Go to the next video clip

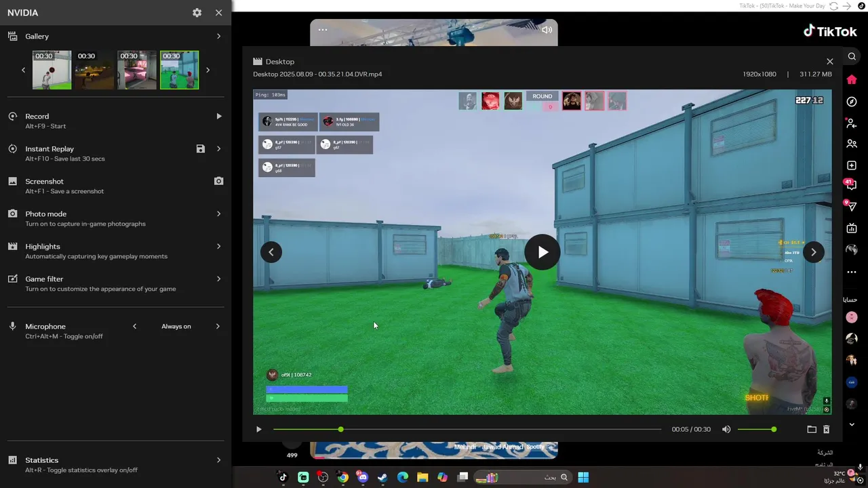point(814,252)
